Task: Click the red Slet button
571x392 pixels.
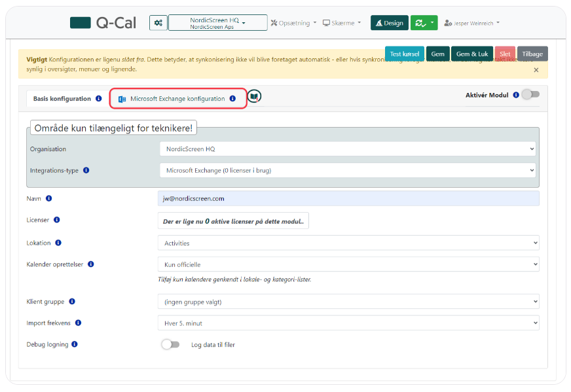Action: [x=505, y=54]
